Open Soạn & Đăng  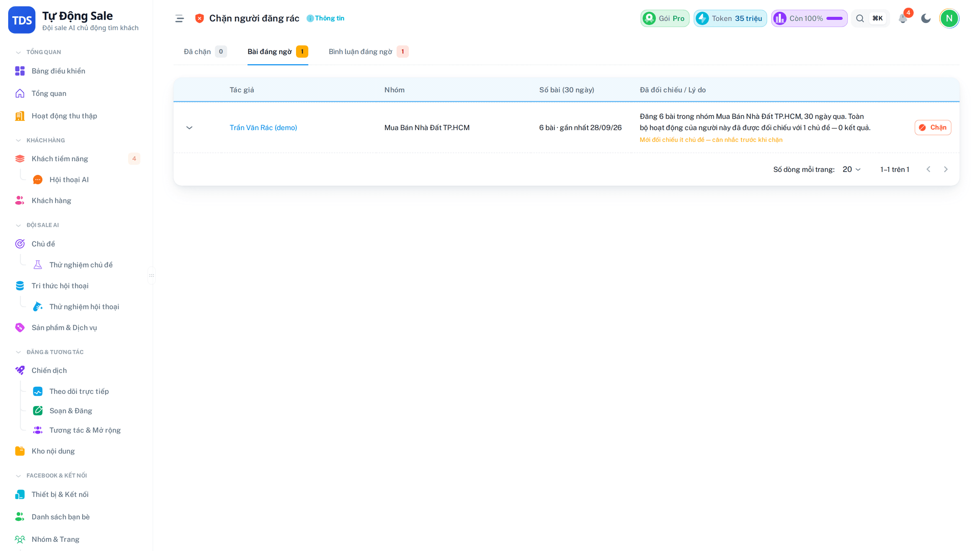point(71,411)
